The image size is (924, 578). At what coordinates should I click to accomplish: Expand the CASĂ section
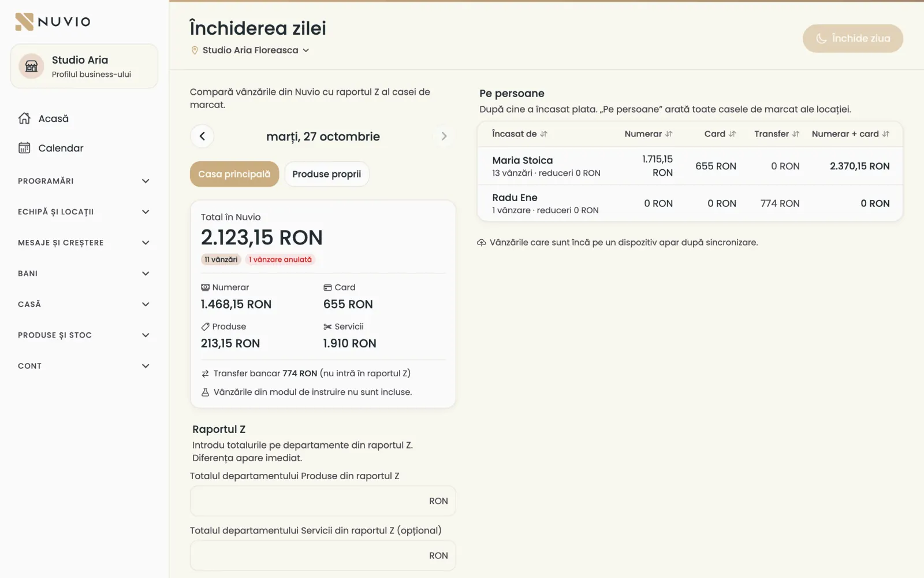[84, 304]
